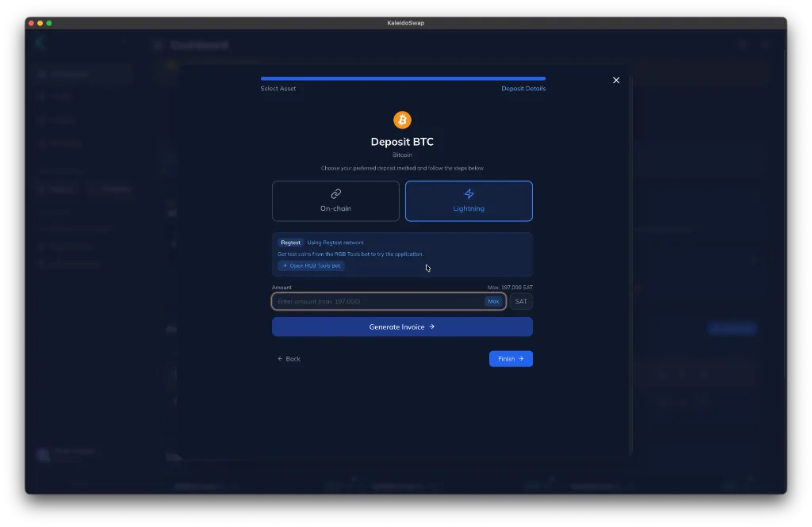Click the blue progress bar atop the dialog
Screen dimensions: 812x527
pos(402,78)
